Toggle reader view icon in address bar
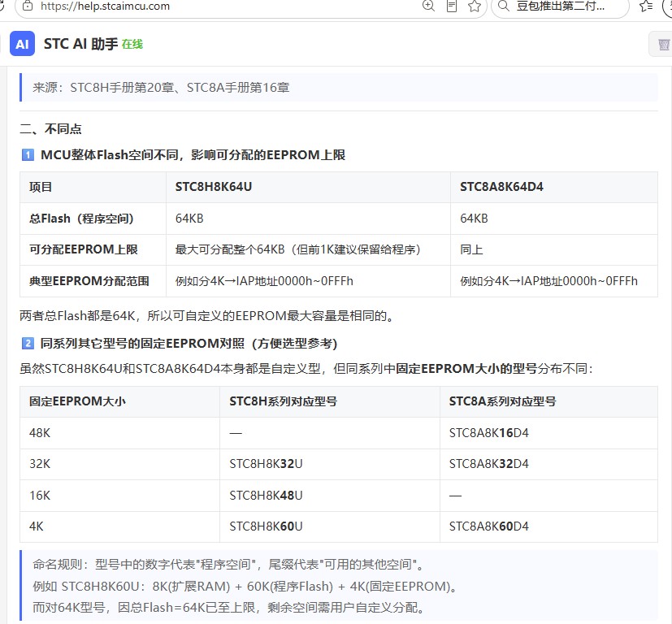Image resolution: width=672 pixels, height=624 pixels. tap(452, 6)
